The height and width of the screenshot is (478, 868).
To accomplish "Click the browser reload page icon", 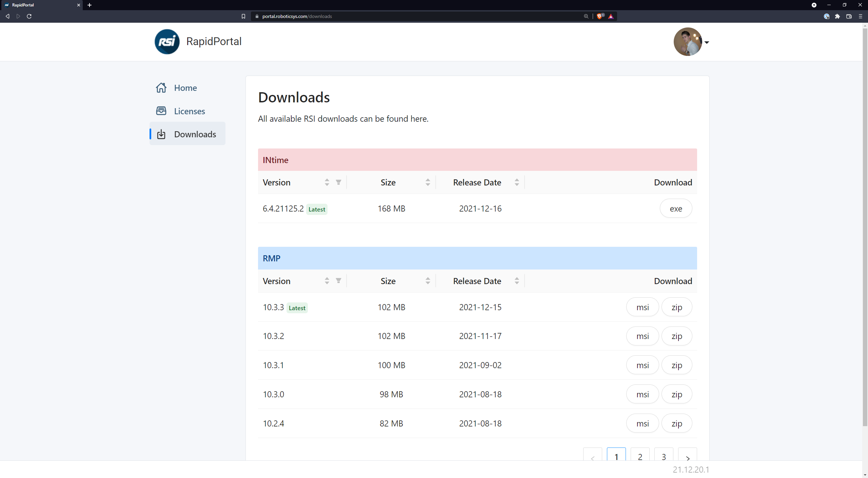I will pos(29,16).
